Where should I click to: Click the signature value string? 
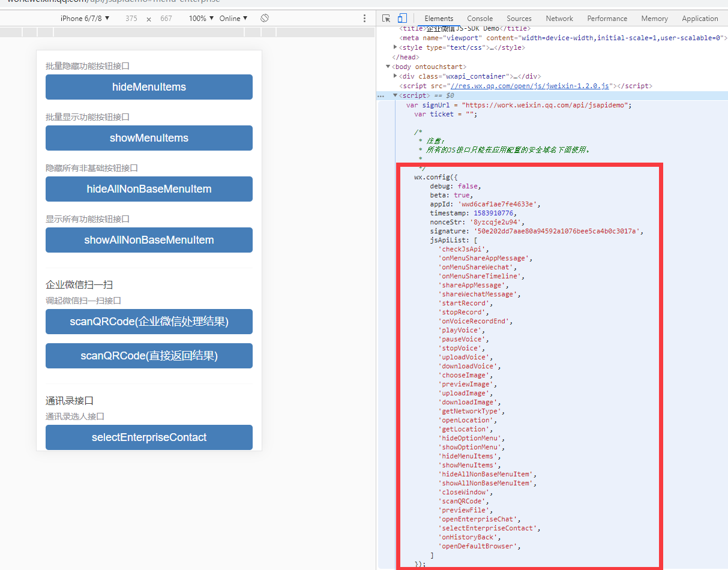click(558, 231)
